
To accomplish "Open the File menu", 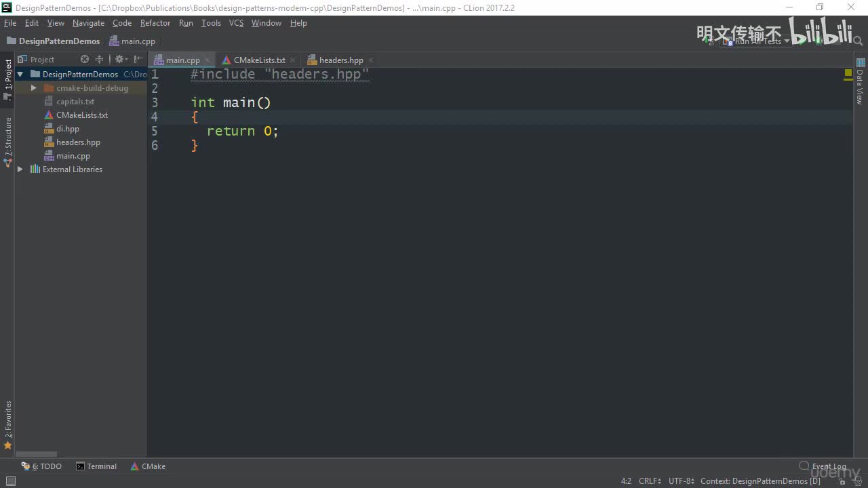I will 10,23.
